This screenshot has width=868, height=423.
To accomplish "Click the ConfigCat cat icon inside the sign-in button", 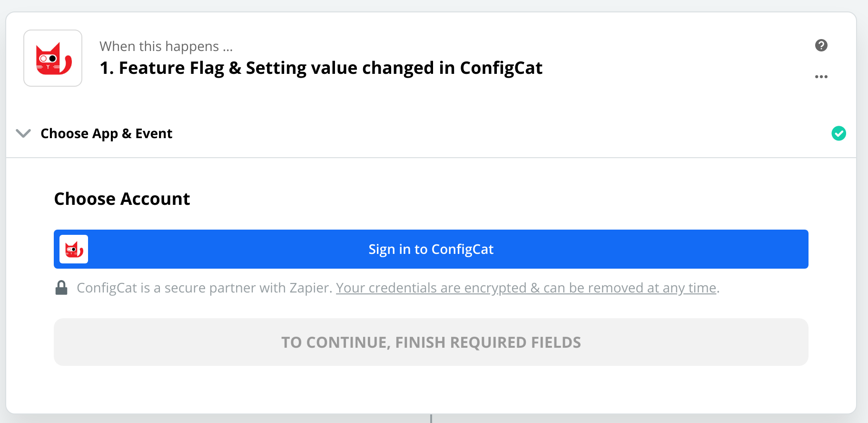I will [73, 249].
